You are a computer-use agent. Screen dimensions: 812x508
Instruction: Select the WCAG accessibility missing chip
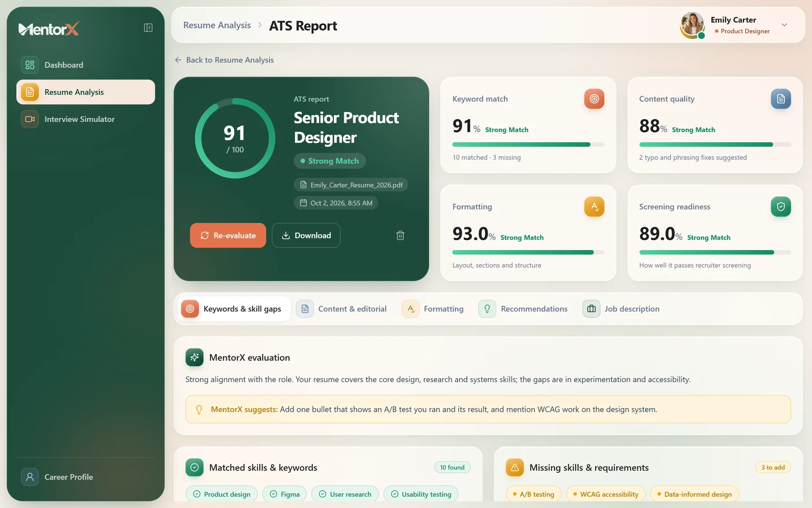(606, 494)
